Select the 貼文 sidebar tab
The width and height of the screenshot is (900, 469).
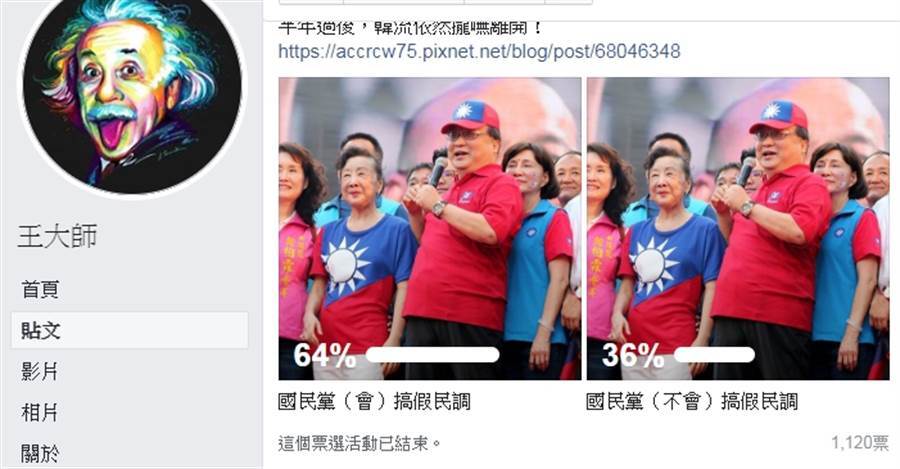pyautogui.click(x=130, y=330)
